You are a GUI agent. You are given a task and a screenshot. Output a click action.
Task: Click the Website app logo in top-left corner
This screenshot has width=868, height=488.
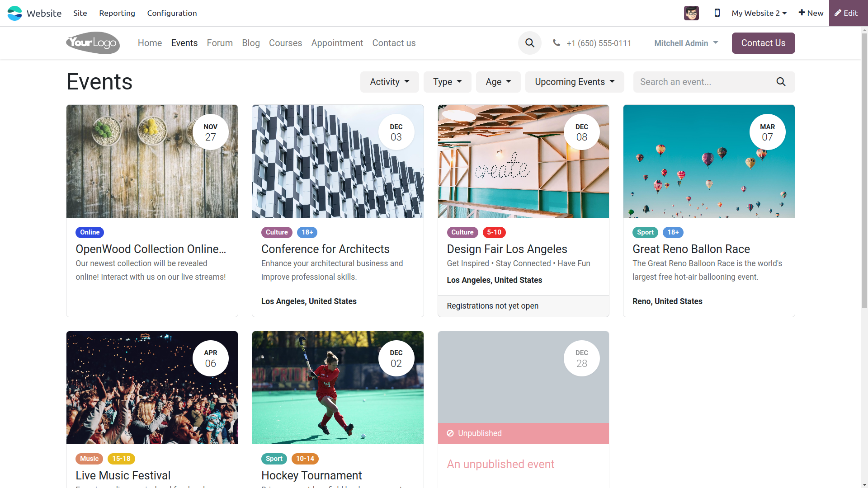[x=14, y=13]
